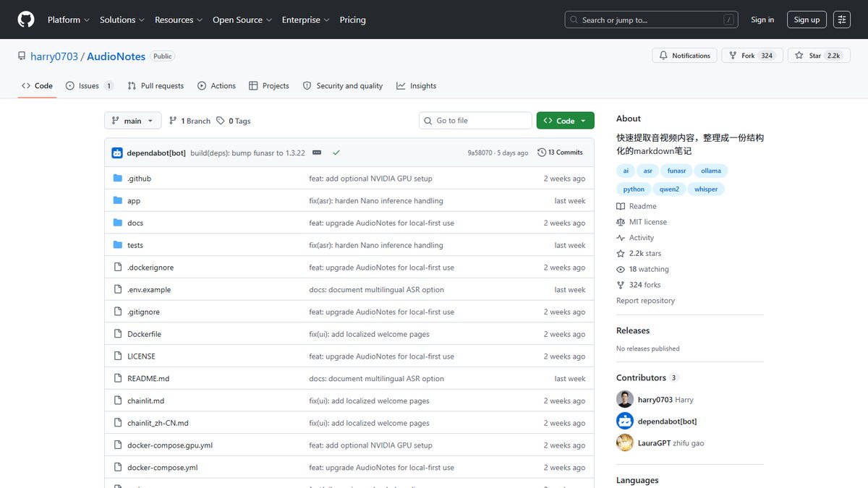This screenshot has width=868, height=488.
Task: Open the Actions tab
Action: click(216, 85)
